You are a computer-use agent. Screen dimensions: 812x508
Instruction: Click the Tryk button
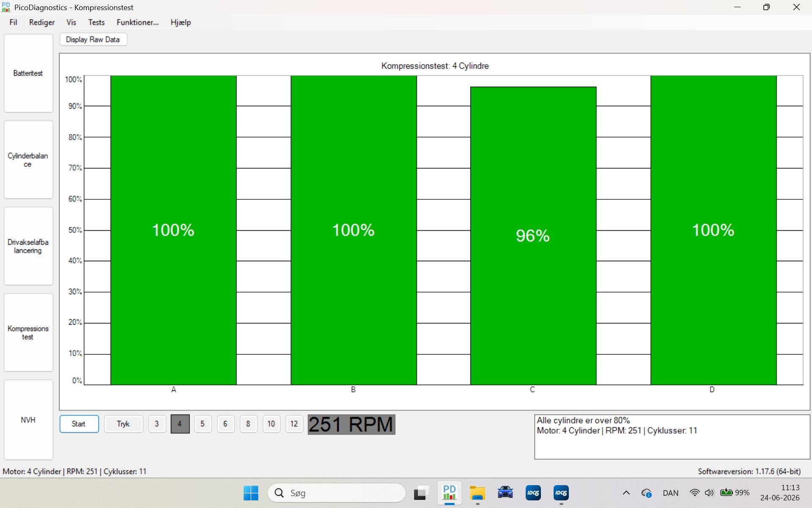tap(123, 424)
